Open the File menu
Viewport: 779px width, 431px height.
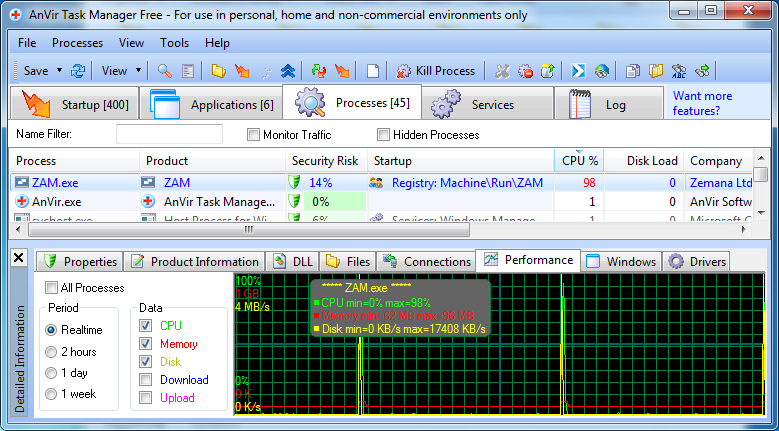tap(27, 43)
